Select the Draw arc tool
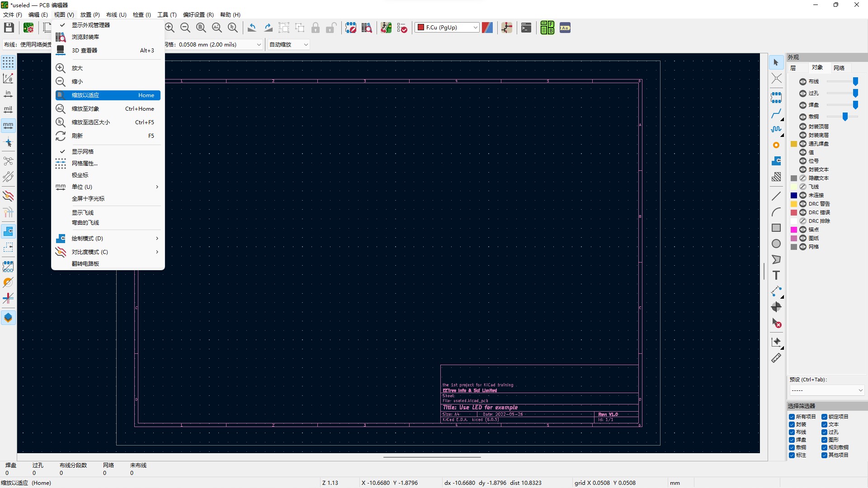The image size is (868, 488). point(776,212)
